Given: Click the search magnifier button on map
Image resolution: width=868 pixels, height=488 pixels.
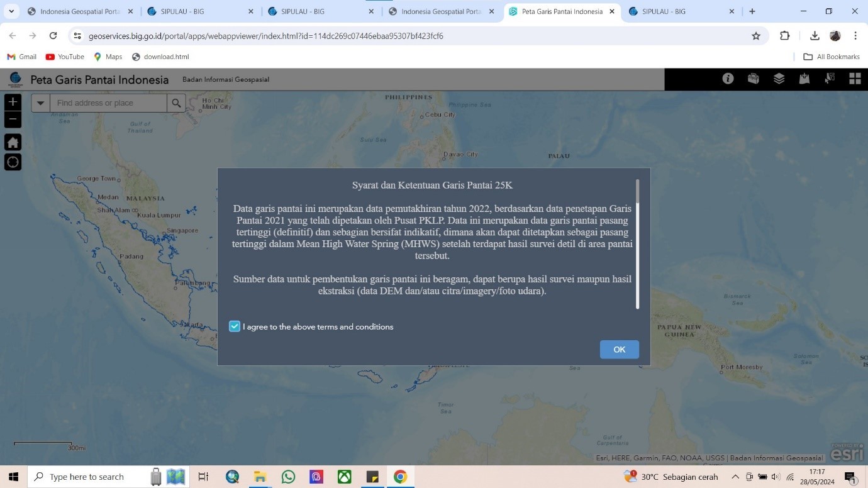Looking at the screenshot, I should [176, 103].
